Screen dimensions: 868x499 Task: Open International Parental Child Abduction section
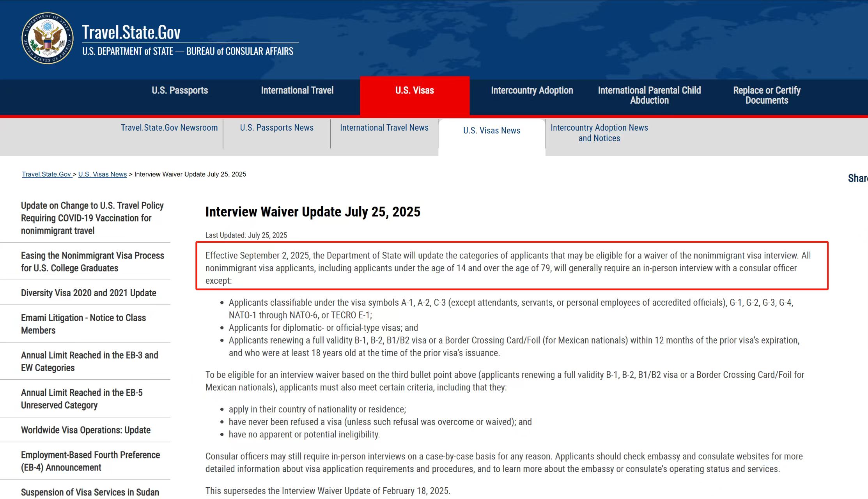[x=649, y=95]
